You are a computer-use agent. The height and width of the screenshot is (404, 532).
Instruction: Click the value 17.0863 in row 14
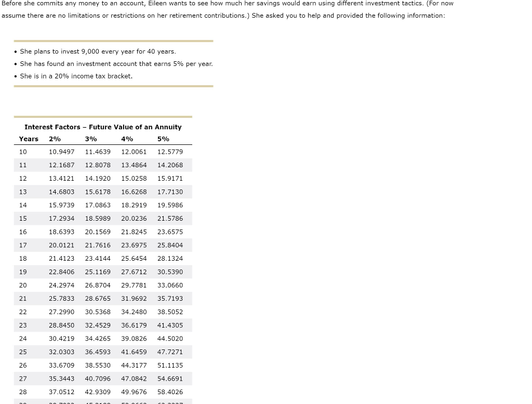(x=98, y=205)
